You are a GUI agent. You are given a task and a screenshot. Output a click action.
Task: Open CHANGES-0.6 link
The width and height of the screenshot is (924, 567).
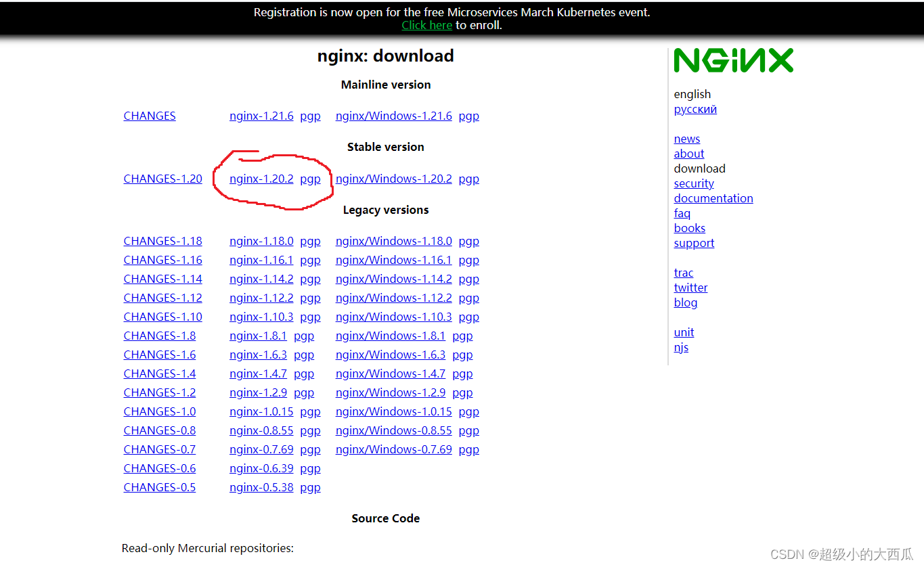pyautogui.click(x=160, y=468)
